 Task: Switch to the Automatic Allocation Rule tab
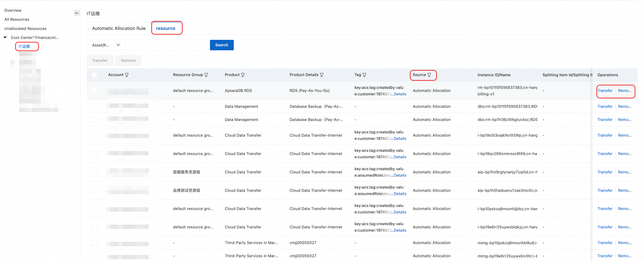pyautogui.click(x=119, y=28)
